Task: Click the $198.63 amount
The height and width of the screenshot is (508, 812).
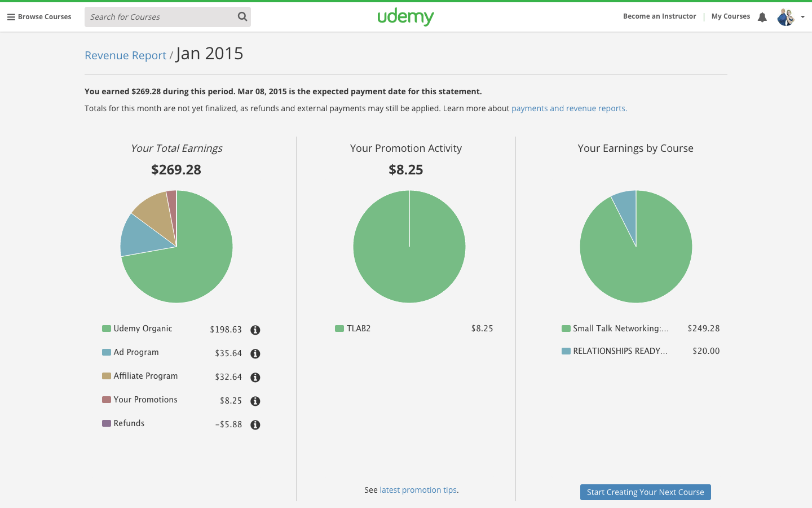Action: click(226, 330)
